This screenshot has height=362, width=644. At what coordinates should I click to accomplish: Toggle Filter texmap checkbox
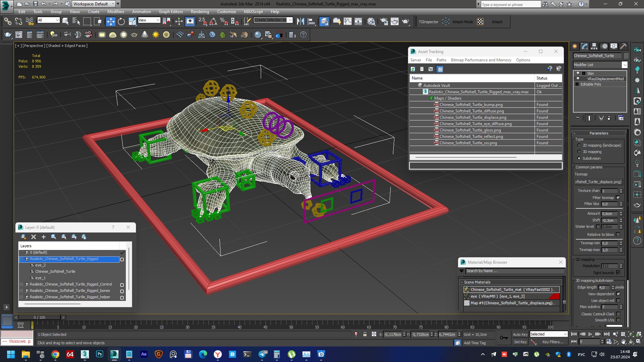[618, 198]
